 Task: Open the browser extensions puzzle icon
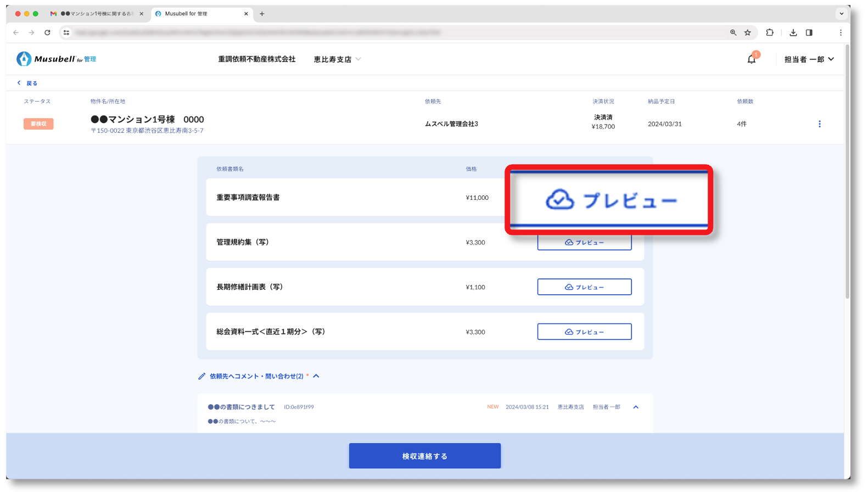769,32
